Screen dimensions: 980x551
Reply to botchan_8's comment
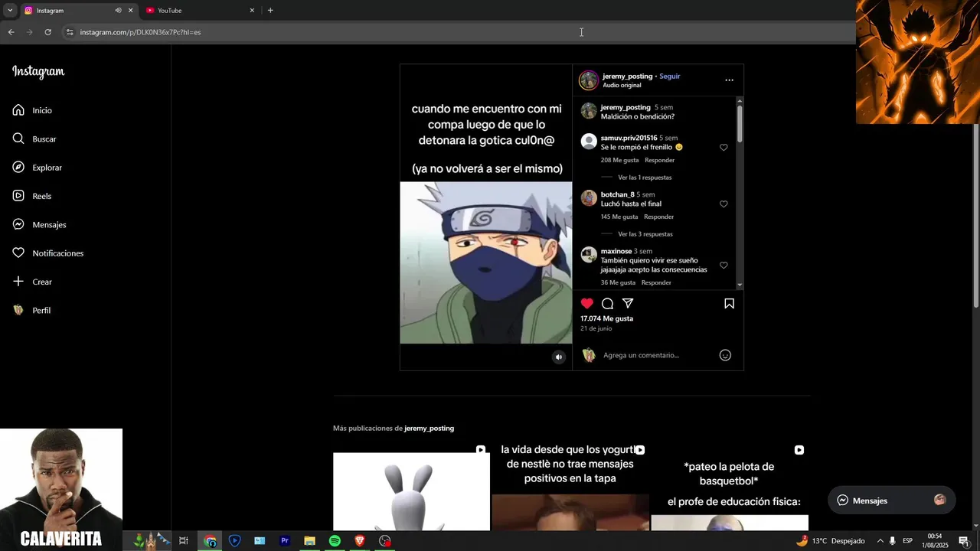coord(658,217)
